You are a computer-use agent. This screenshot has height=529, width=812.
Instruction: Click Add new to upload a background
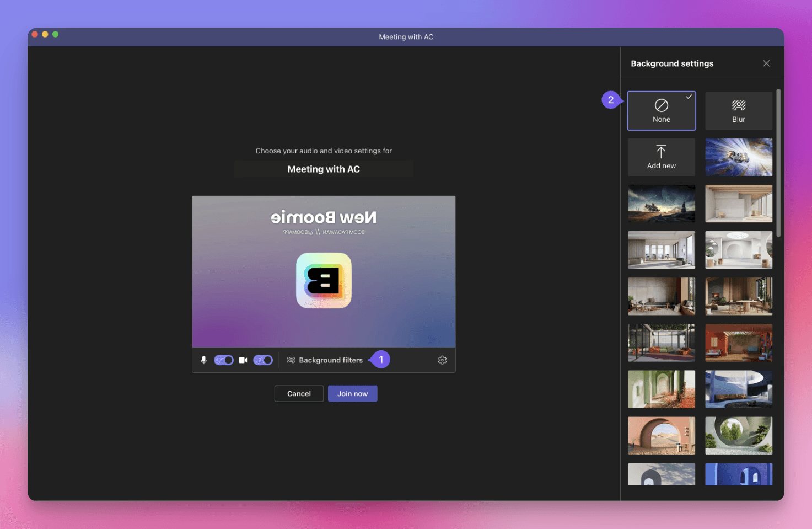662,157
